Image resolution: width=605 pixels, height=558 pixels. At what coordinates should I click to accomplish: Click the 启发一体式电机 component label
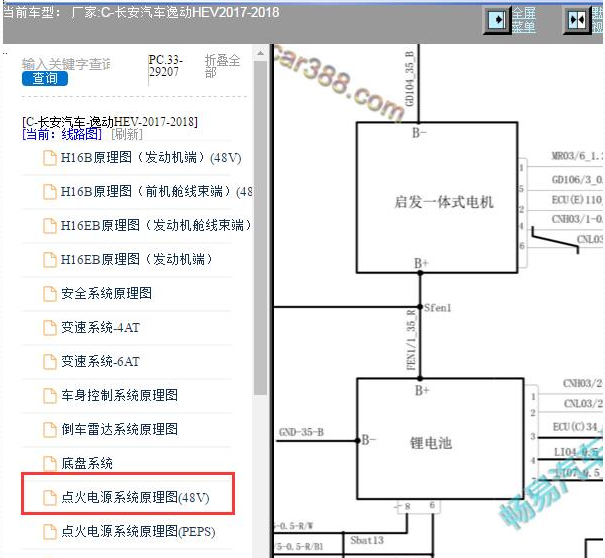pyautogui.click(x=444, y=202)
